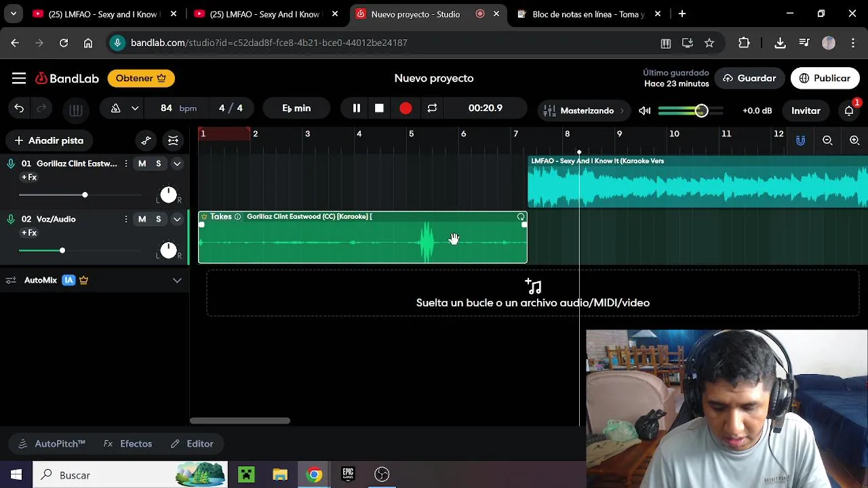868x488 pixels.
Task: Zoom in the timeline
Action: click(x=854, y=140)
